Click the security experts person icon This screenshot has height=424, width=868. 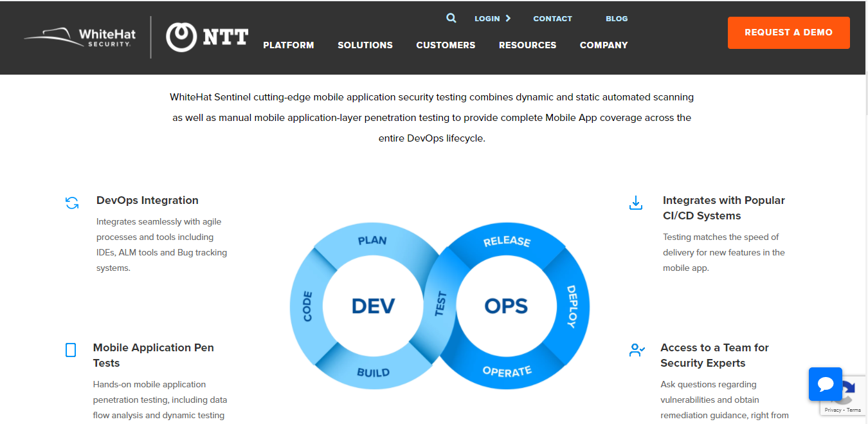pyautogui.click(x=637, y=350)
